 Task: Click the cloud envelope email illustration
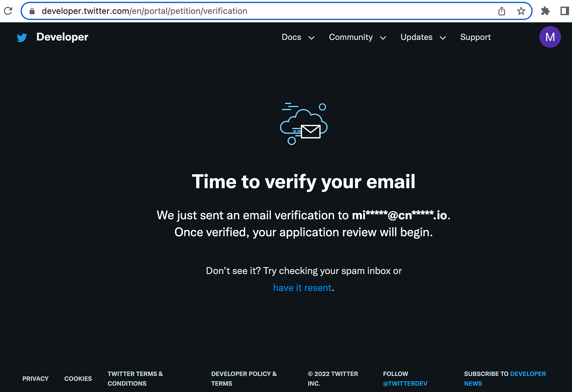[x=304, y=124]
